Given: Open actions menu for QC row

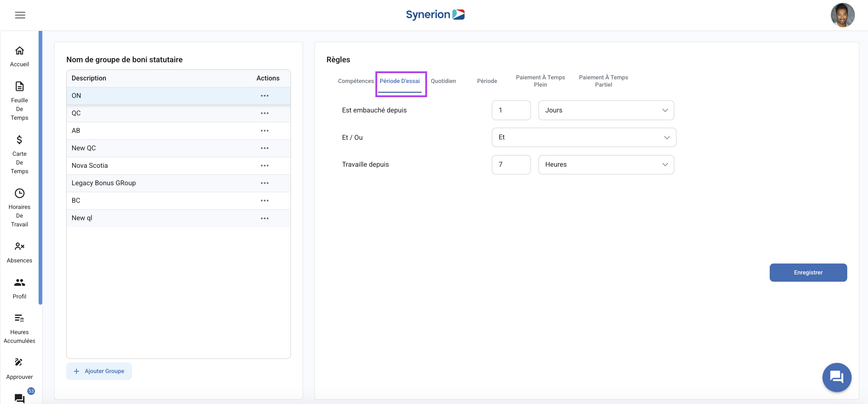Looking at the screenshot, I should (265, 113).
